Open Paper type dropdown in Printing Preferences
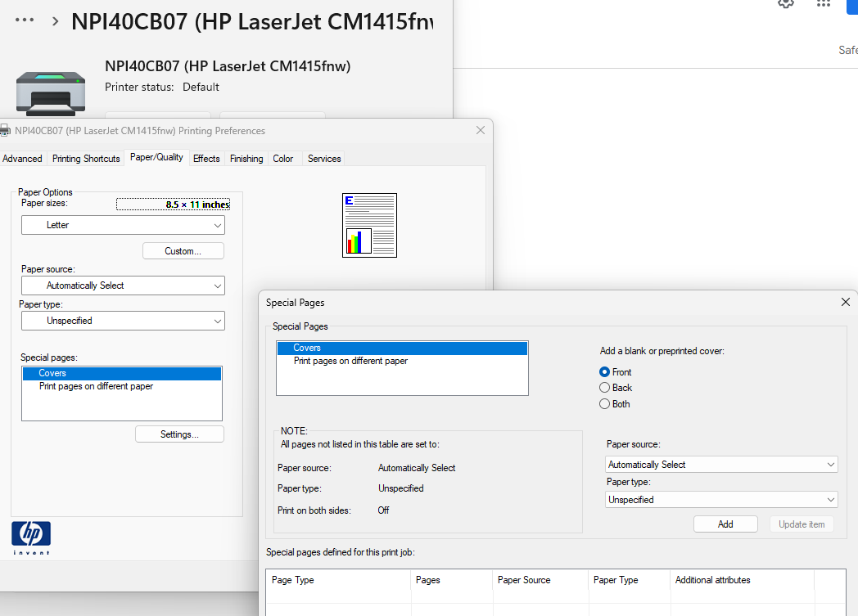Screen dimensions: 858x616 tap(123, 321)
